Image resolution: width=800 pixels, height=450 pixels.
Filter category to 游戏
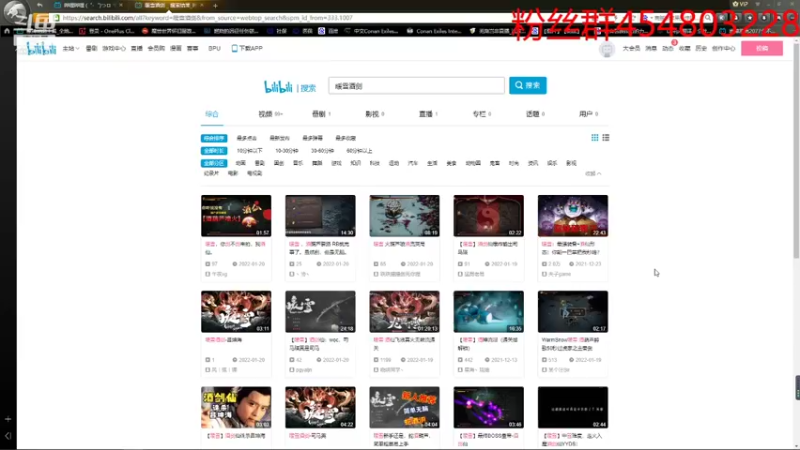tap(336, 163)
